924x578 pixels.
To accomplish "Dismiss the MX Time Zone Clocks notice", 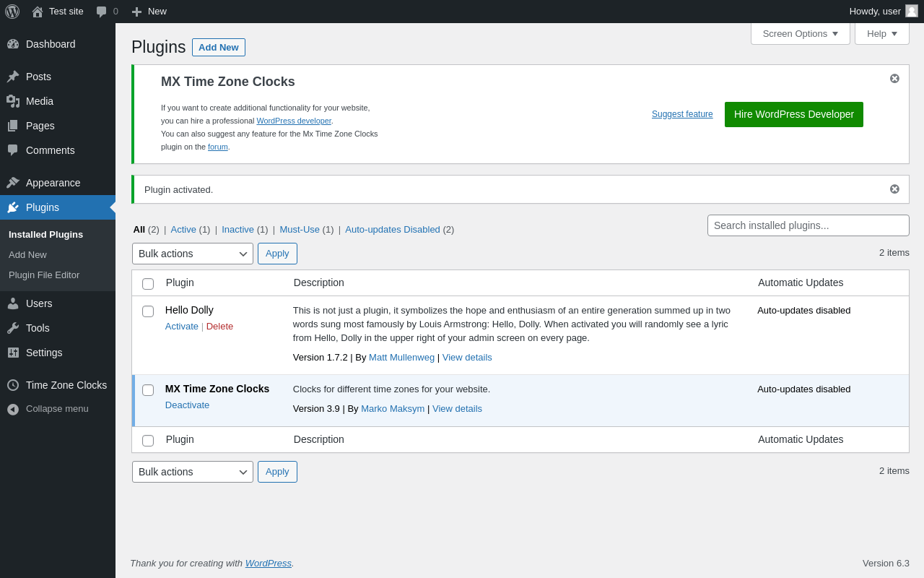I will point(894,78).
